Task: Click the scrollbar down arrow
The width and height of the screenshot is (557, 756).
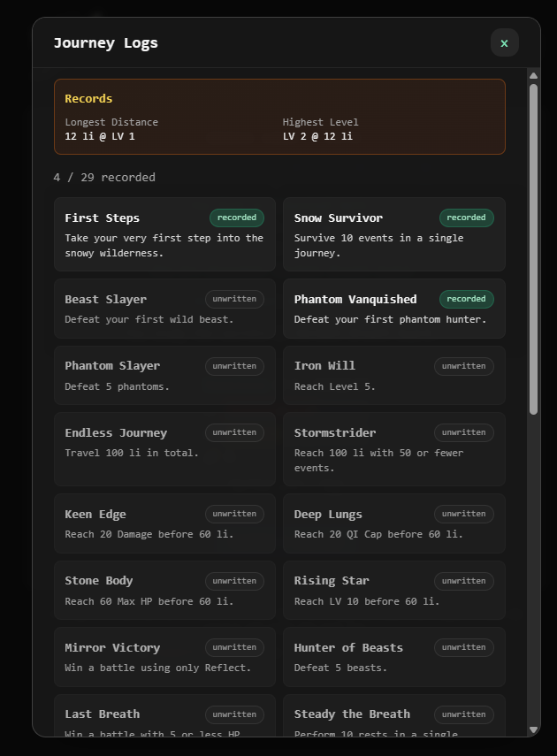Action: click(533, 729)
